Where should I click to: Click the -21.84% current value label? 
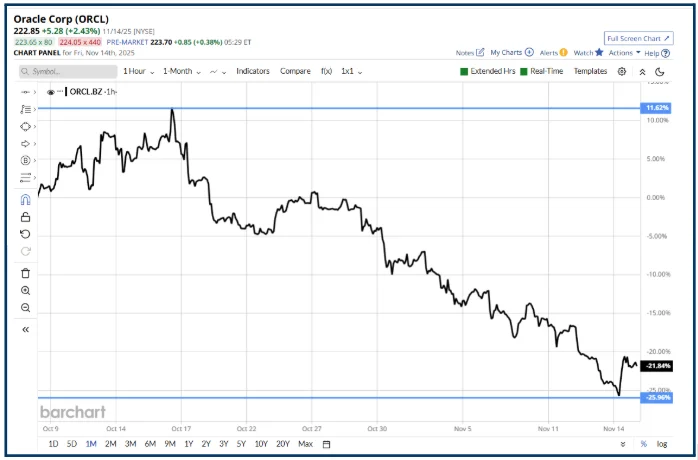656,366
